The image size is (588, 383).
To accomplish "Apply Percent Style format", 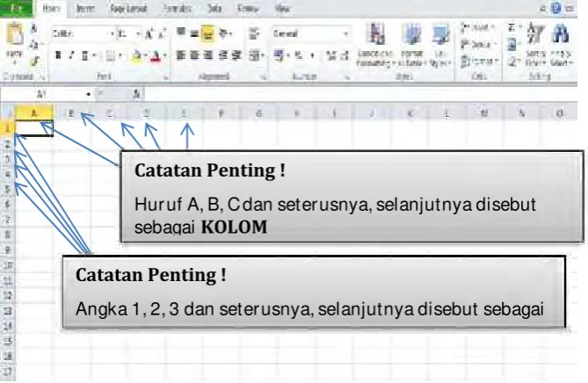I will (x=299, y=56).
